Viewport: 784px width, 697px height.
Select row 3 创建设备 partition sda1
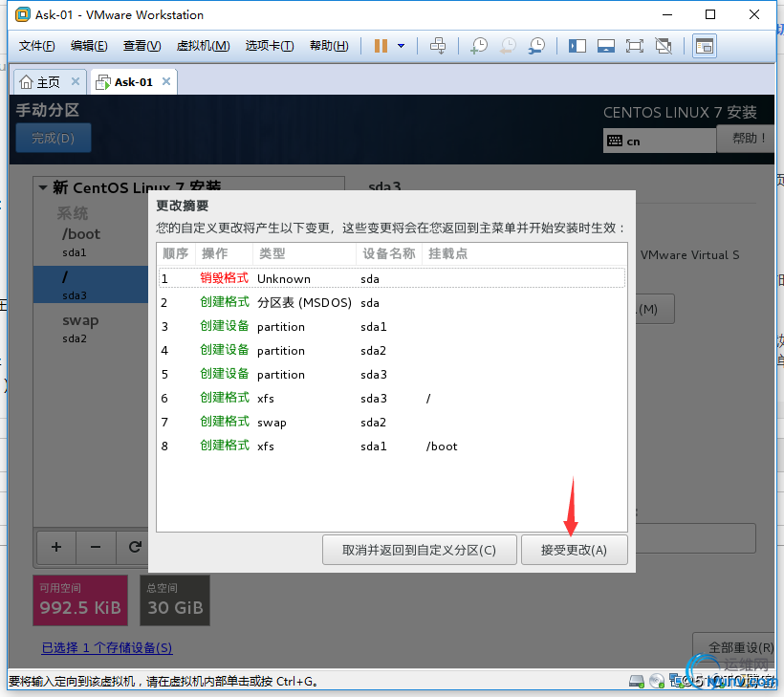click(392, 326)
